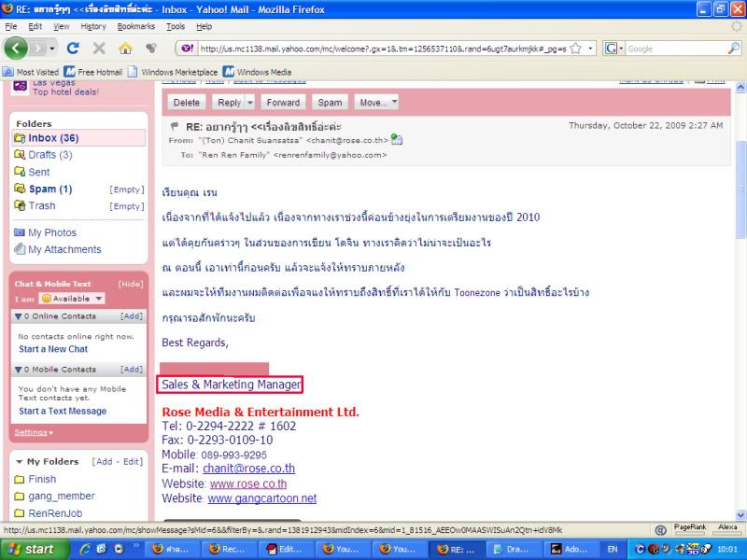Click the scrollbar down arrow
This screenshot has width=747, height=560.
(740, 515)
